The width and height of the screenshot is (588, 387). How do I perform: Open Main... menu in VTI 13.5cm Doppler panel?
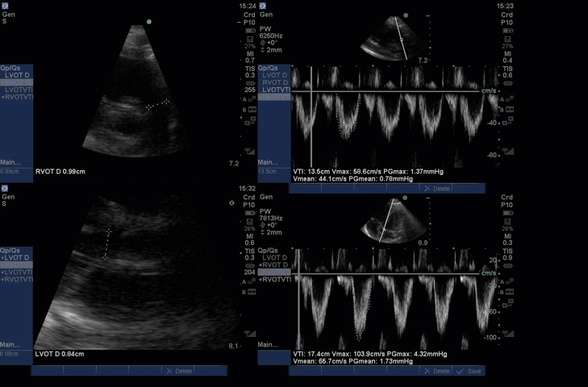point(268,162)
